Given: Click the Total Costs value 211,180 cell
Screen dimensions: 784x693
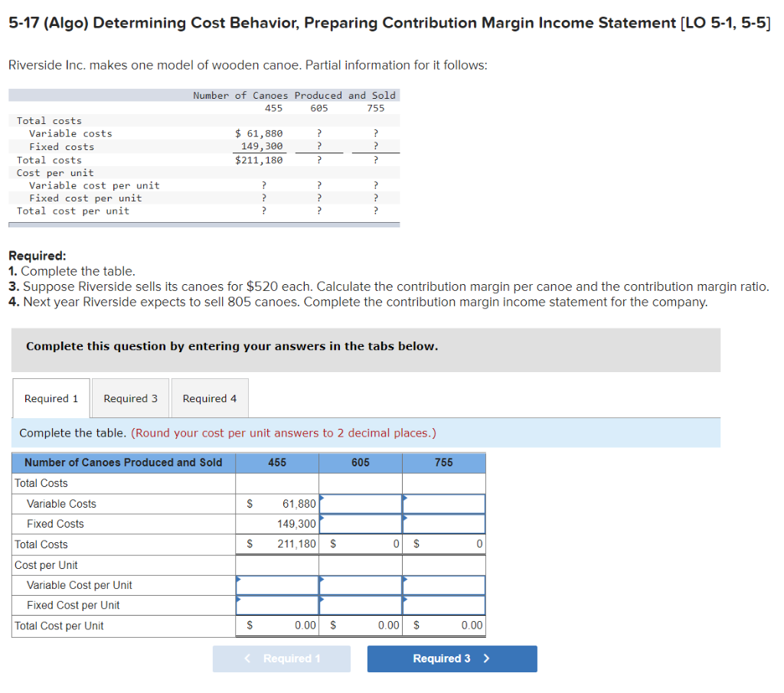Looking at the screenshot, I should (276, 544).
